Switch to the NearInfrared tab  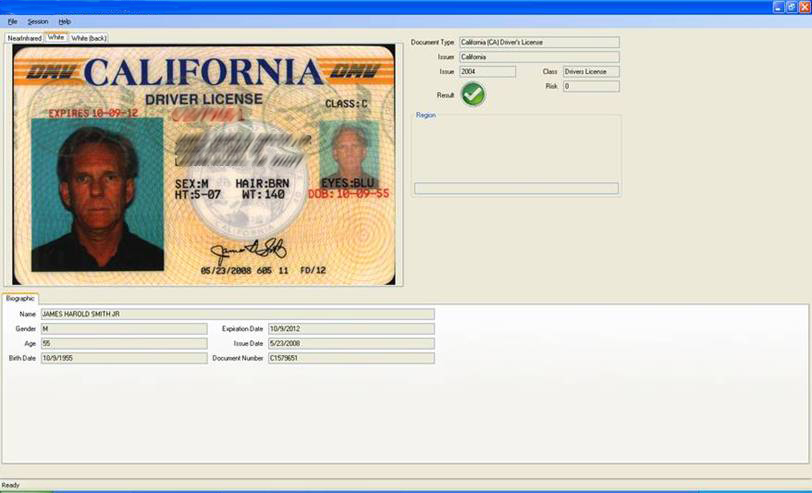coord(24,38)
